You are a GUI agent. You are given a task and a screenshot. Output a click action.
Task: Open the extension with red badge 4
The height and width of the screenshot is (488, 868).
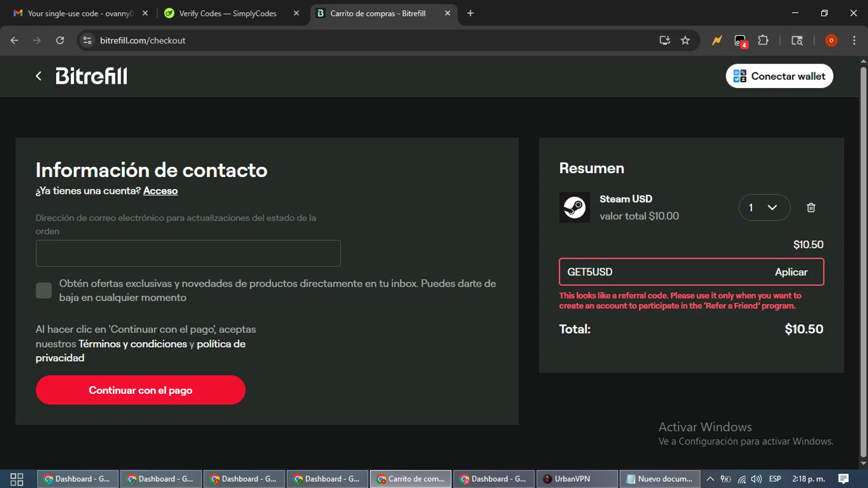(741, 41)
